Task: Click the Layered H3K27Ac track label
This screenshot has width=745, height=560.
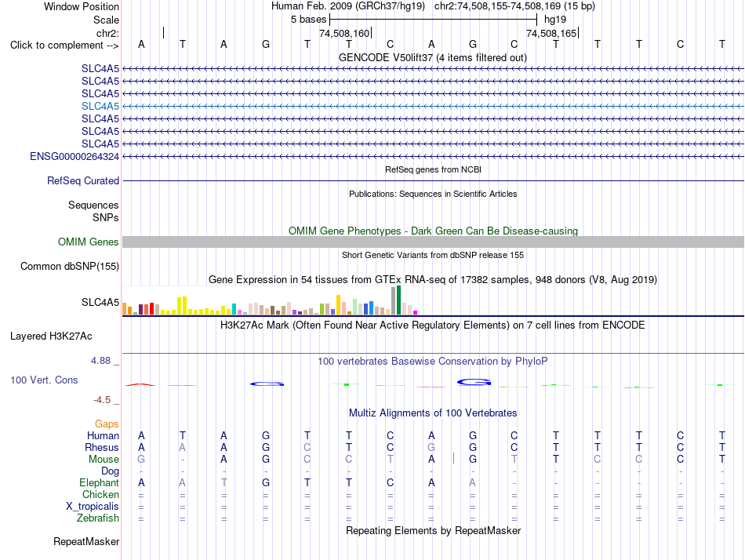Action: pos(51,336)
